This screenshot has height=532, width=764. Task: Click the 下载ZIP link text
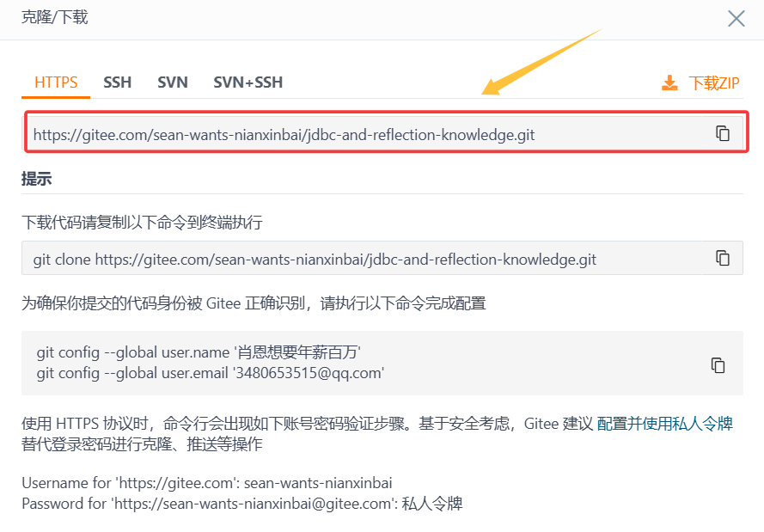714,83
